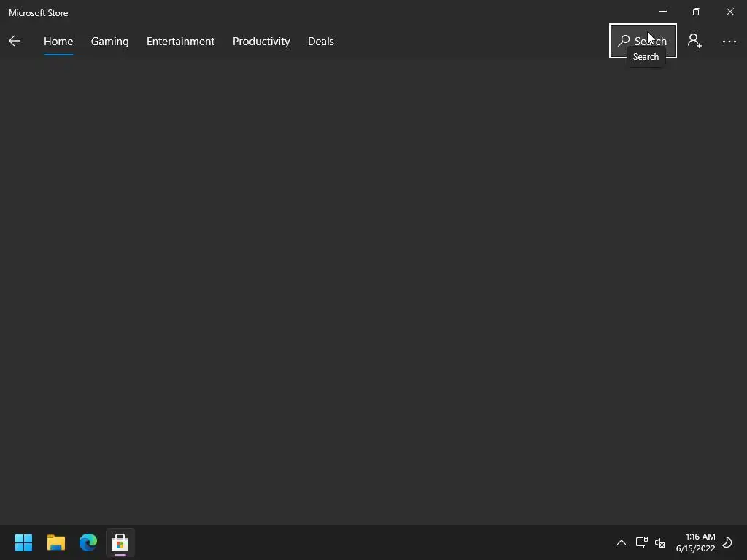
Task: Open the Productivity tab
Action: tap(261, 42)
